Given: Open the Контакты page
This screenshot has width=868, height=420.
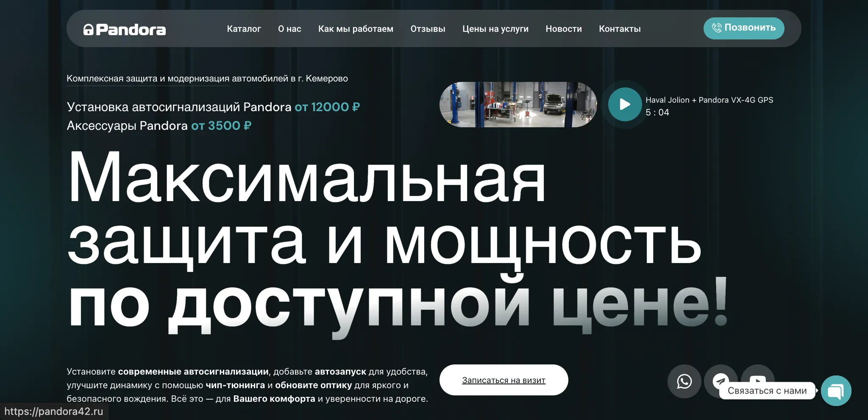Looking at the screenshot, I should point(620,29).
